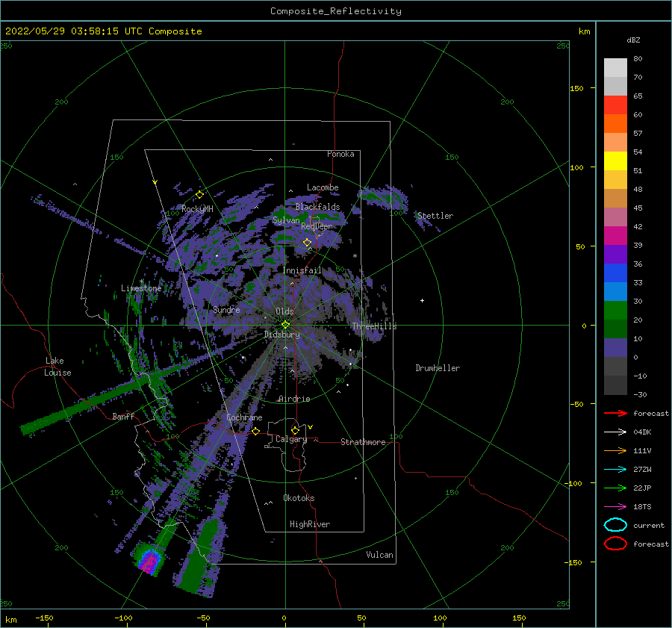
Task: Click the 65 dBZ red color swatch
Action: [615, 105]
